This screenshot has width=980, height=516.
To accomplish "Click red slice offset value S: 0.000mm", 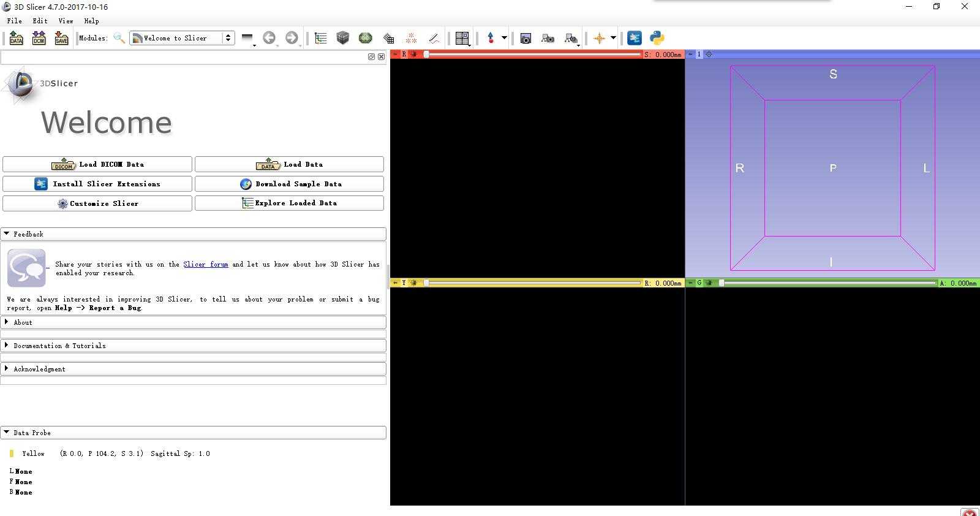I will tap(663, 55).
